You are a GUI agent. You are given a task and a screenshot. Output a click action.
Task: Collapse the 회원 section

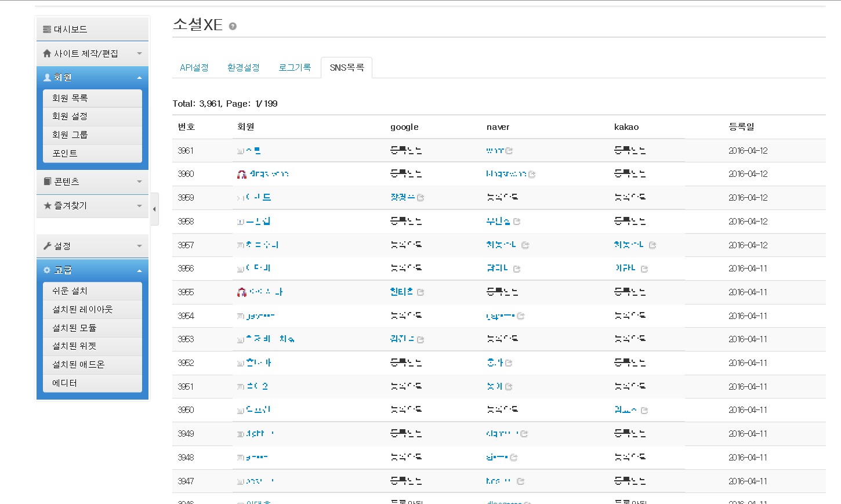93,77
